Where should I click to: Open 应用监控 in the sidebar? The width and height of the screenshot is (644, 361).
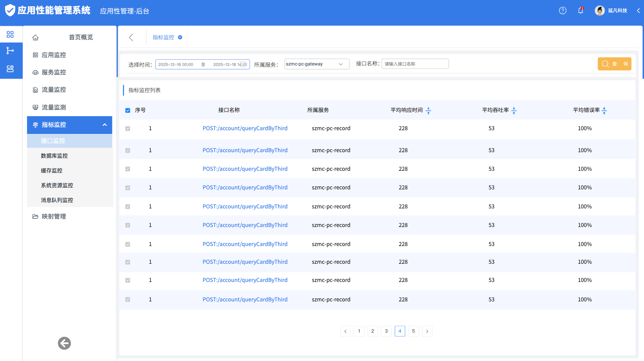pos(54,55)
